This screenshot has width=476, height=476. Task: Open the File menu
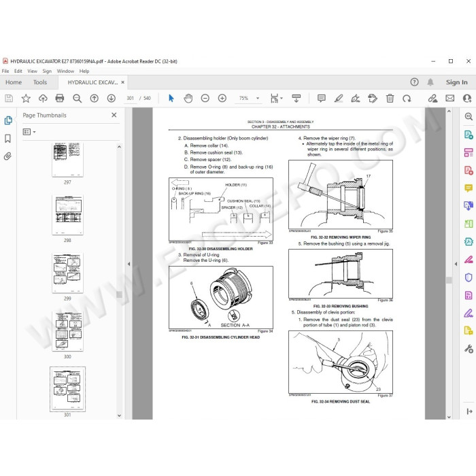[x=5, y=71]
